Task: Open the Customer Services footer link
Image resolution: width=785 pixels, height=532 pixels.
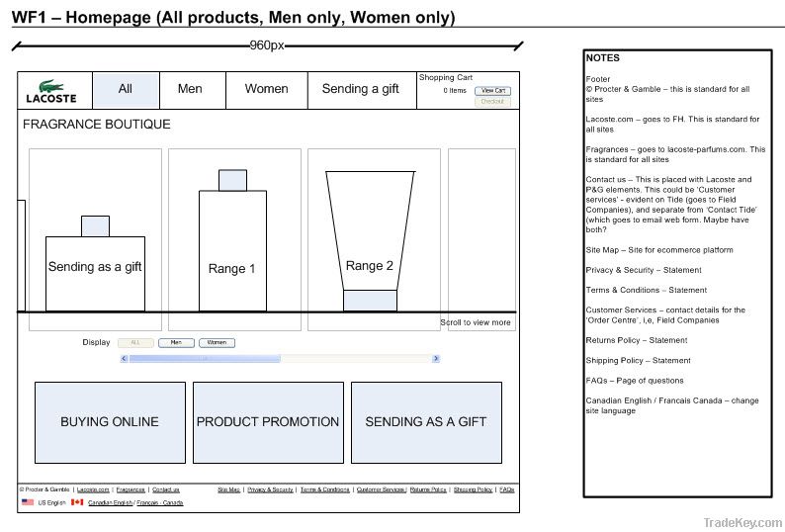Action: 381,489
